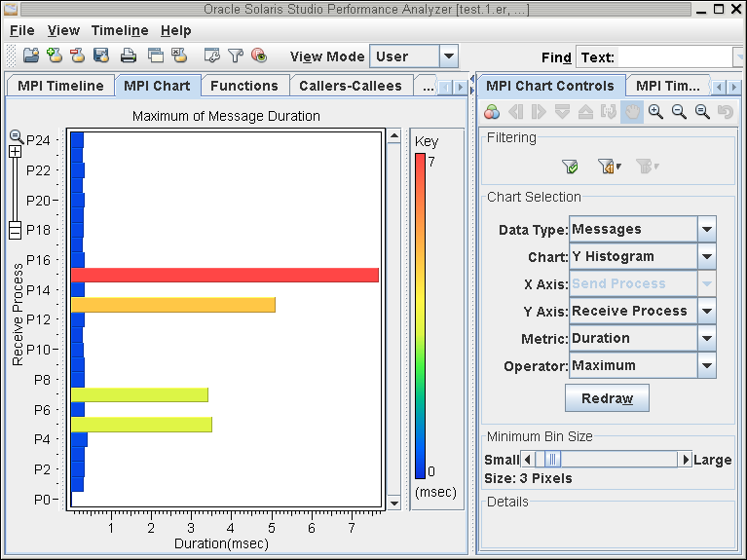Switch to the MPI Timeline tab
The image size is (747, 560).
(x=60, y=86)
